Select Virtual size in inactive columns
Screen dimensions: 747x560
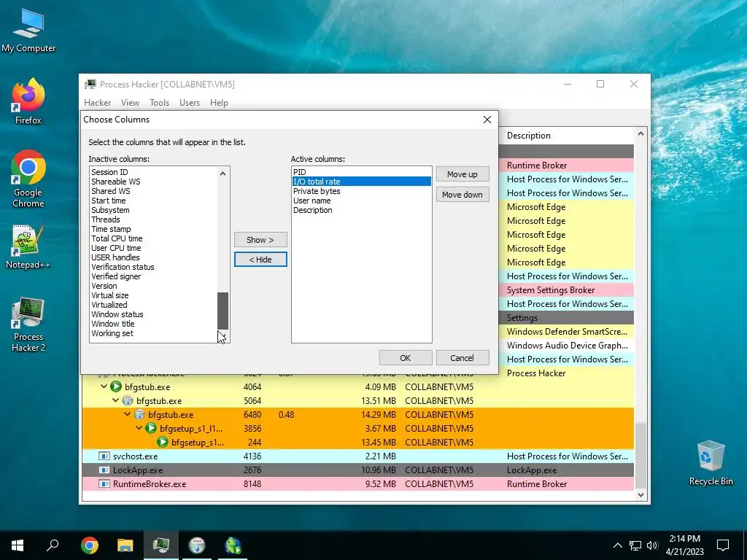click(x=153, y=295)
